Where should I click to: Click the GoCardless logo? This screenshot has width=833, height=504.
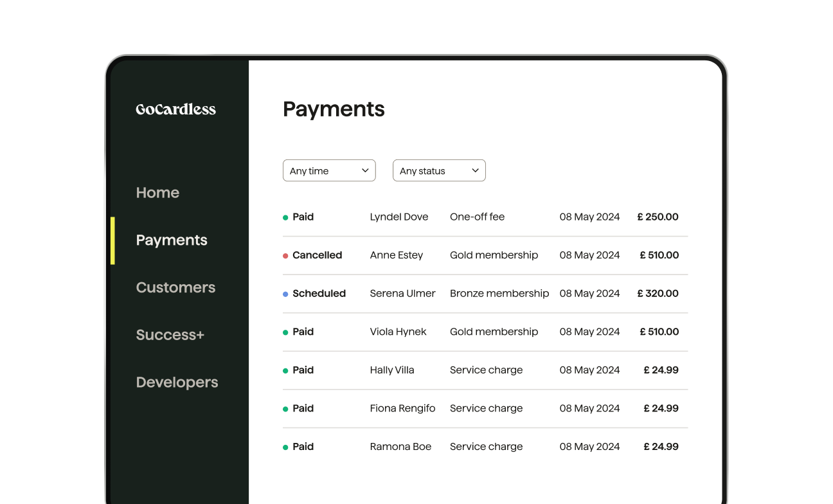175,109
